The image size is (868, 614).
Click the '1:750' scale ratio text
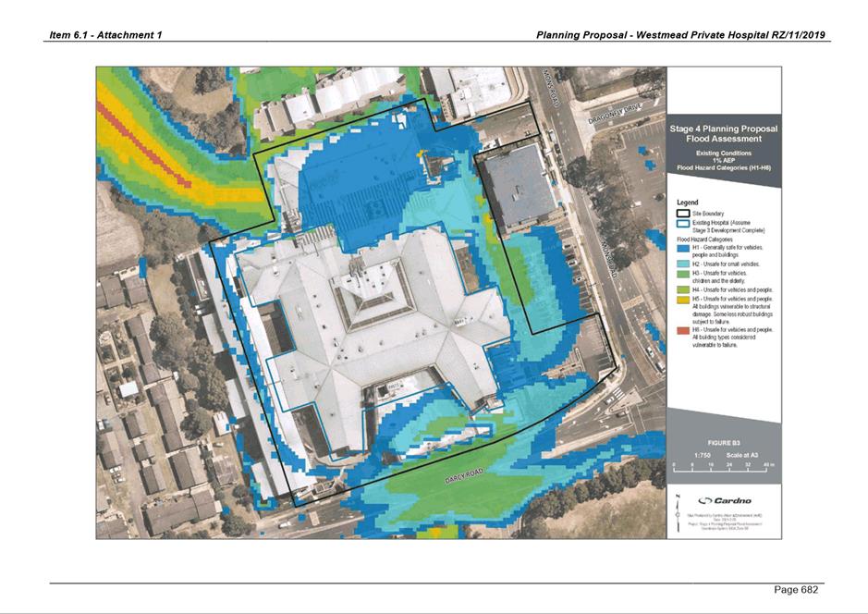pyautogui.click(x=702, y=455)
